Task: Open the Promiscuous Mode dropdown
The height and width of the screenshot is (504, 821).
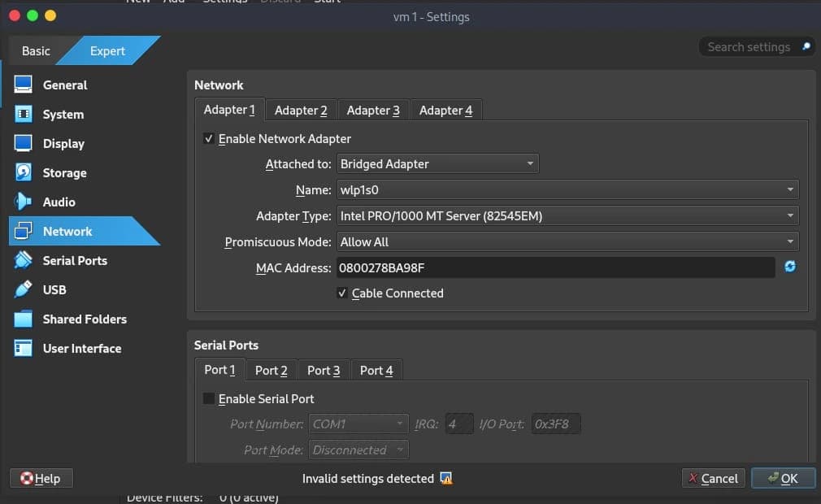Action: [567, 242]
